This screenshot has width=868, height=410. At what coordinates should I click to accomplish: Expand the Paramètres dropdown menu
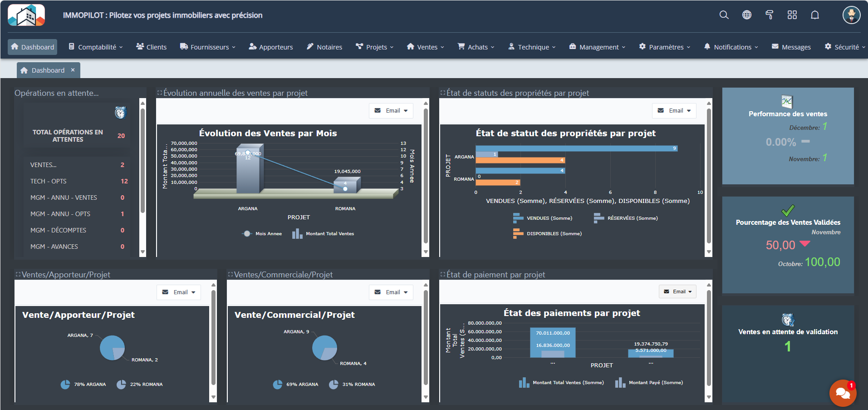coord(665,47)
